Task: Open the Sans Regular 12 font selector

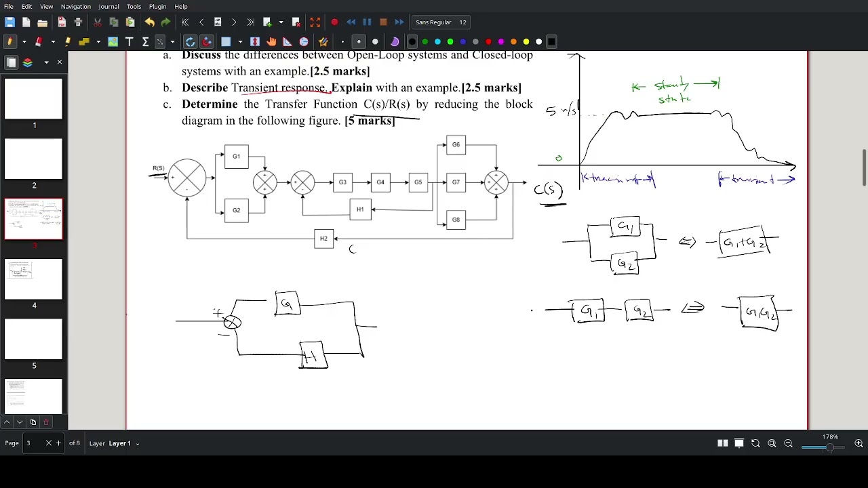Action: (x=441, y=22)
